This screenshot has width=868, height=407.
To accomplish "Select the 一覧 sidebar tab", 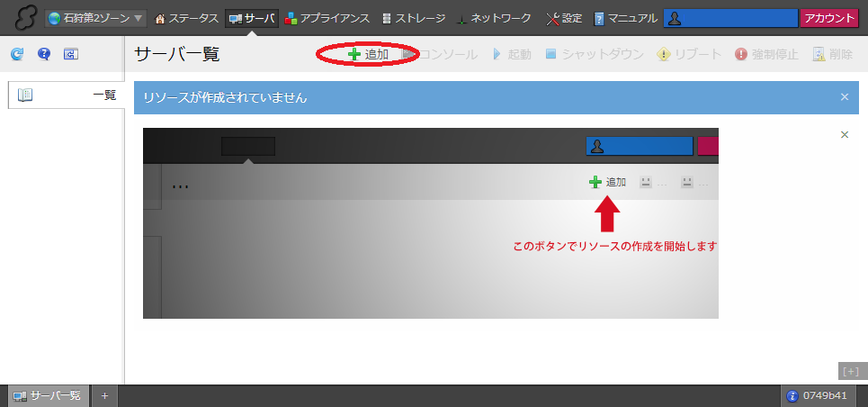I will tap(67, 95).
